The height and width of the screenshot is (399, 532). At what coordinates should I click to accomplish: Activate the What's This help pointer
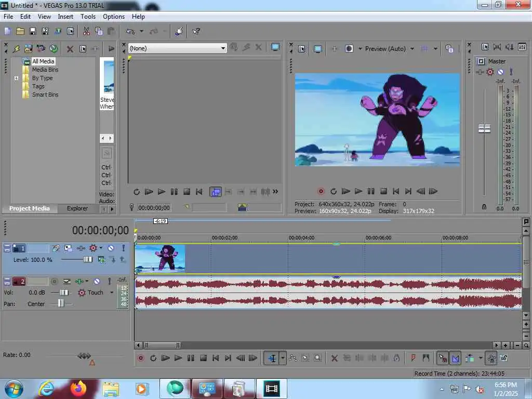click(196, 31)
